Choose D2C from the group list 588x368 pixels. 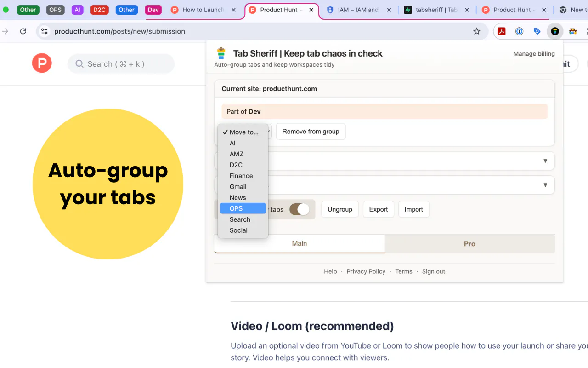click(243, 165)
